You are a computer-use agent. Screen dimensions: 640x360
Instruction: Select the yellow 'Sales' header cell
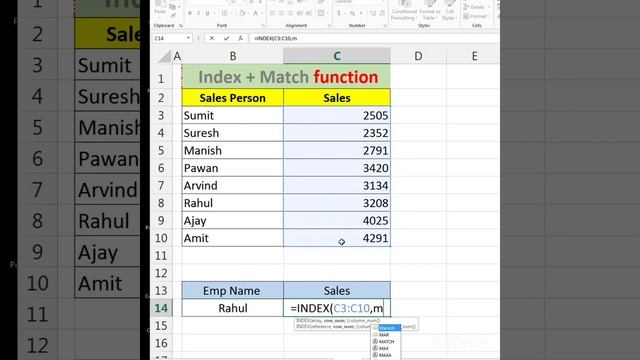tap(337, 98)
